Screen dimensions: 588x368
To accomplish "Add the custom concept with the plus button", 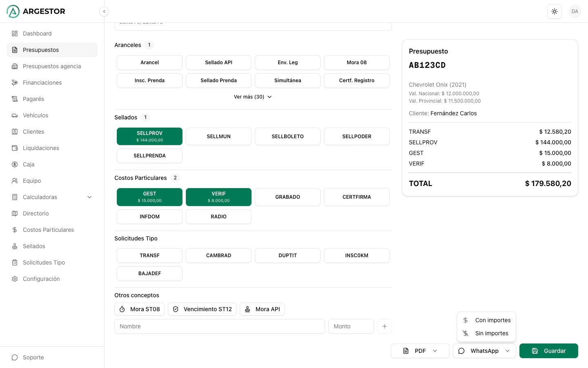I will [385, 326].
